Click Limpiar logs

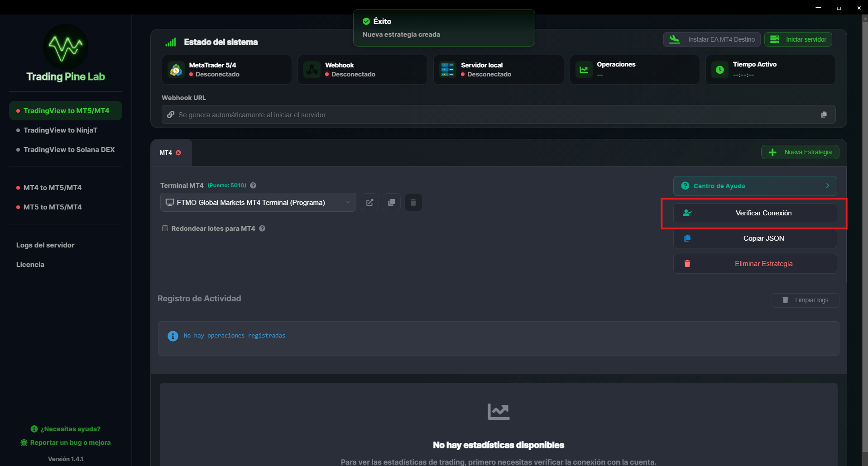(x=805, y=300)
